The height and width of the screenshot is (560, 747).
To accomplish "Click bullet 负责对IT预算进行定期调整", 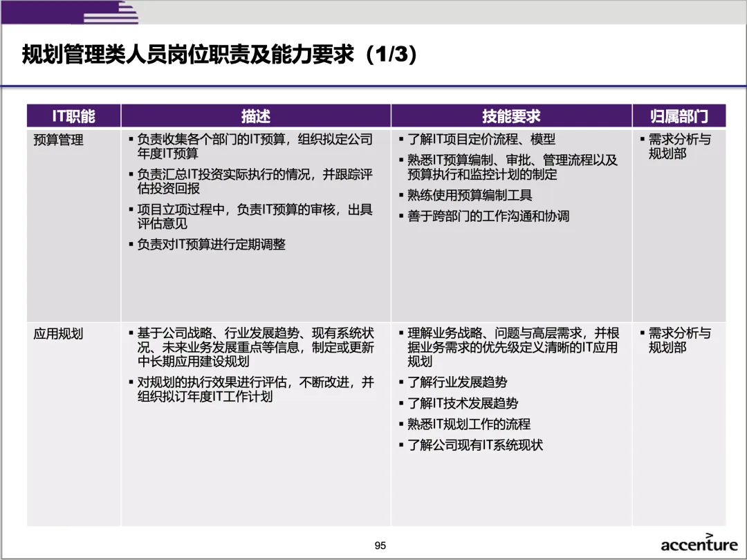I will (x=207, y=244).
